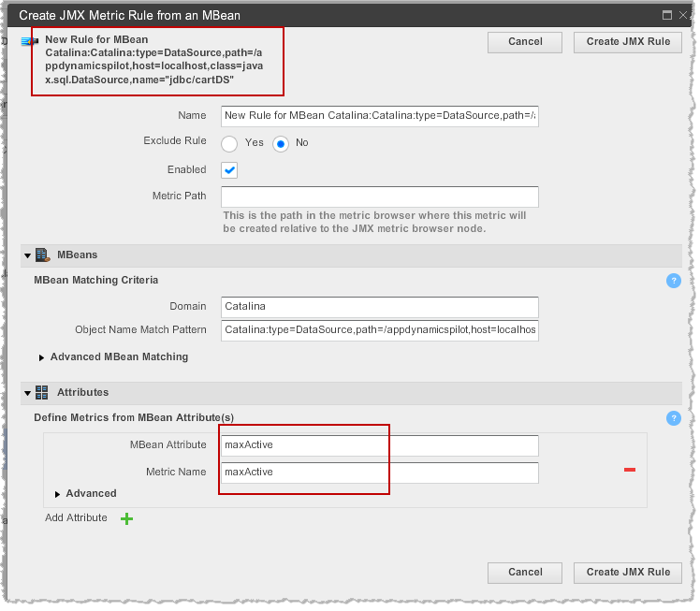The height and width of the screenshot is (611, 700).
Task: Click the Attributes section grid icon
Action: (x=42, y=393)
